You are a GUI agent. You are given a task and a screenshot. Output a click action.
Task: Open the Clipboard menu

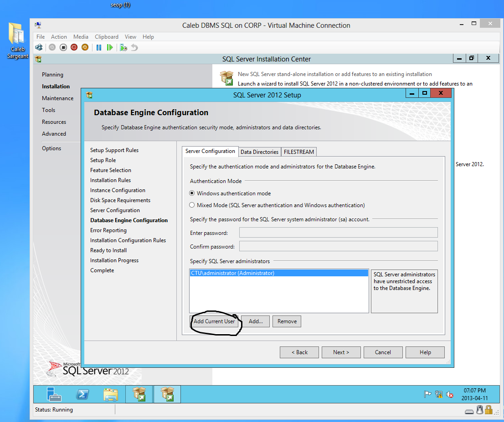106,36
